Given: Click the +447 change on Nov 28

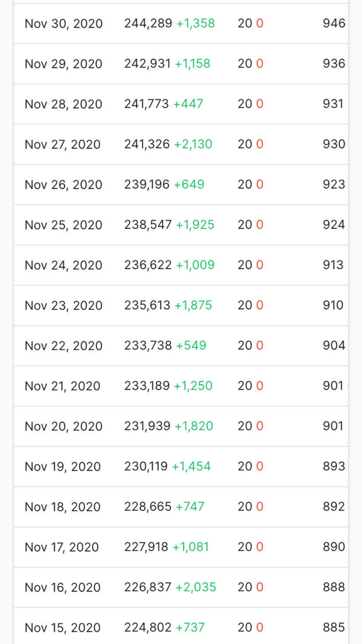Looking at the screenshot, I should (188, 104).
